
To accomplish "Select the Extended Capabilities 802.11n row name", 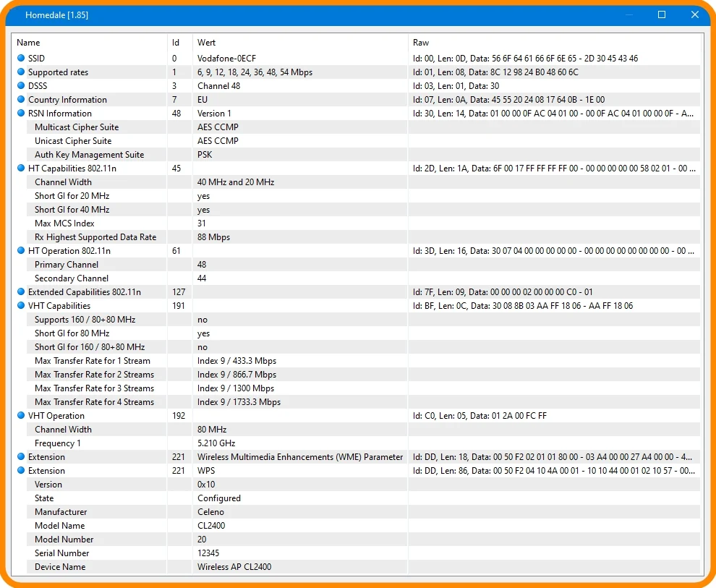I will click(85, 291).
